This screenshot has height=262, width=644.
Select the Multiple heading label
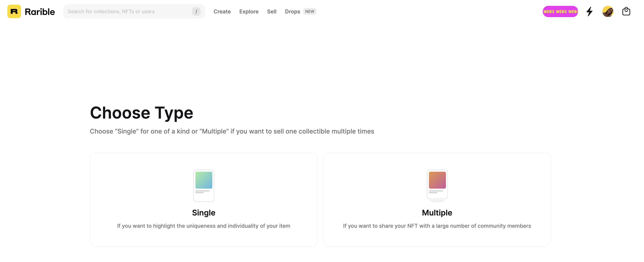pyautogui.click(x=437, y=213)
